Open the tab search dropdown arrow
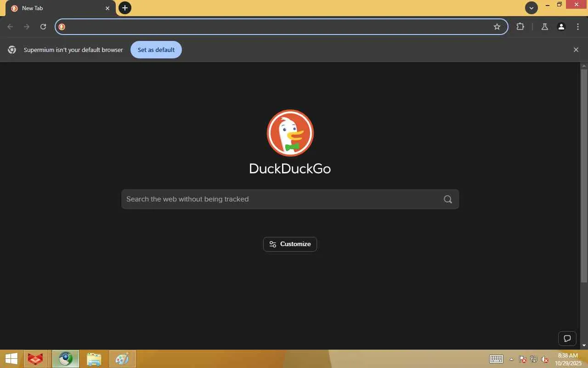 531,8
